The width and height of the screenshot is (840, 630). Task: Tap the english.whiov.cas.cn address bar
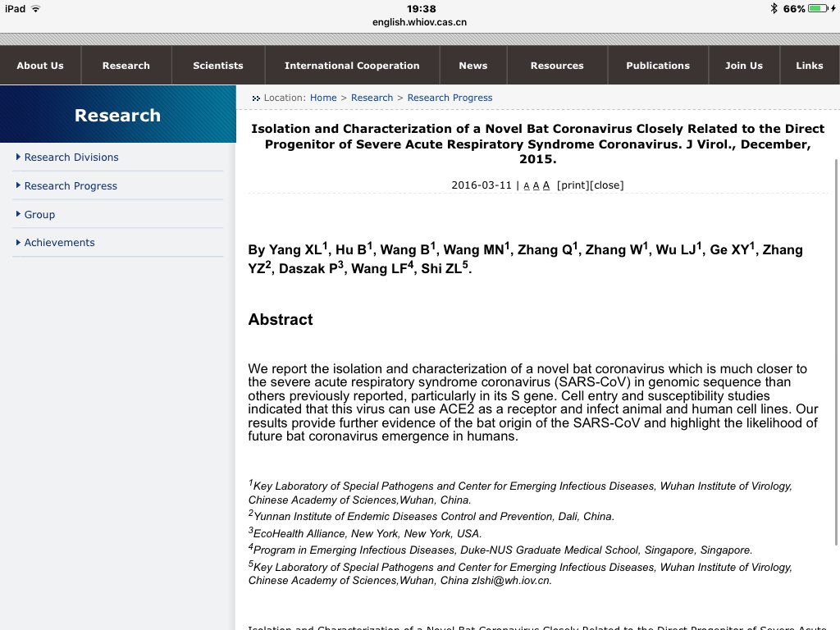[x=419, y=22]
